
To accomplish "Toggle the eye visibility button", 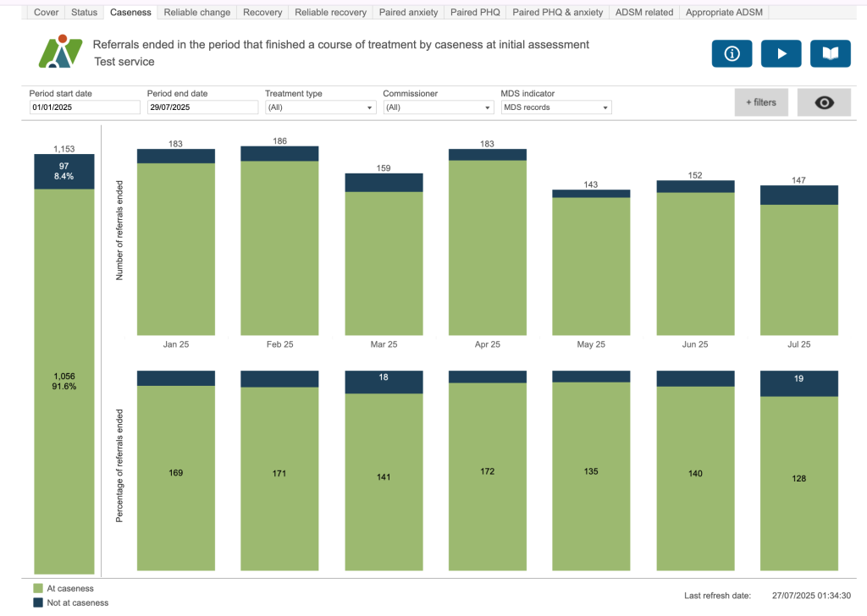I will point(824,102).
